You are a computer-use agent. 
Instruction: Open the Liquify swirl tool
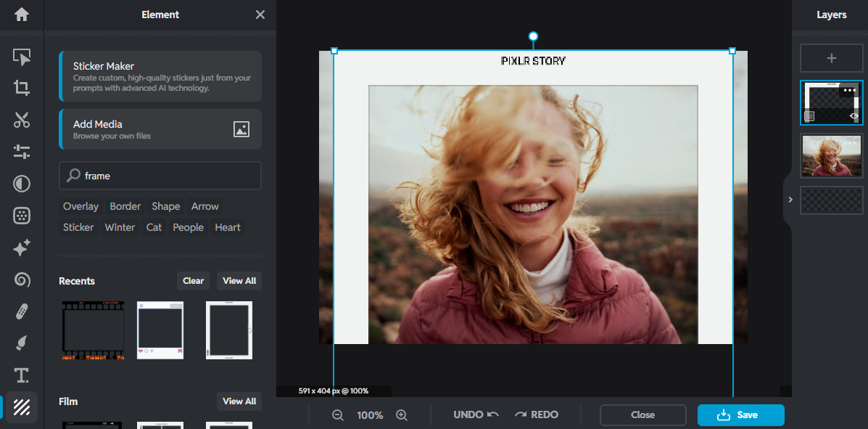tap(22, 279)
